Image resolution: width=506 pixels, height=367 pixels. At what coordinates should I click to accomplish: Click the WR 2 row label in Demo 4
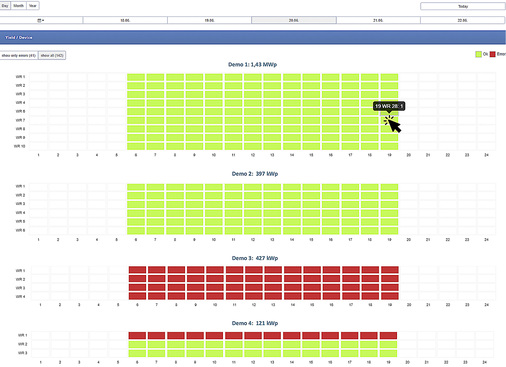tap(23, 344)
